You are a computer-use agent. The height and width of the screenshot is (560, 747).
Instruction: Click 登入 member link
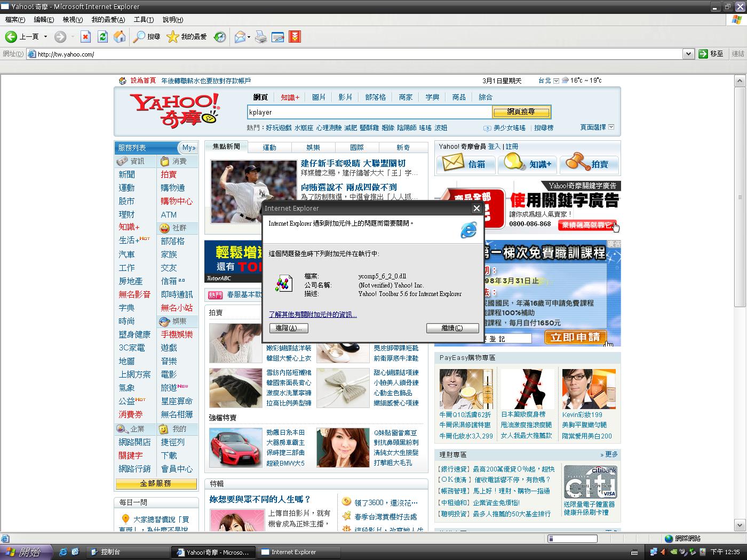pyautogui.click(x=494, y=146)
